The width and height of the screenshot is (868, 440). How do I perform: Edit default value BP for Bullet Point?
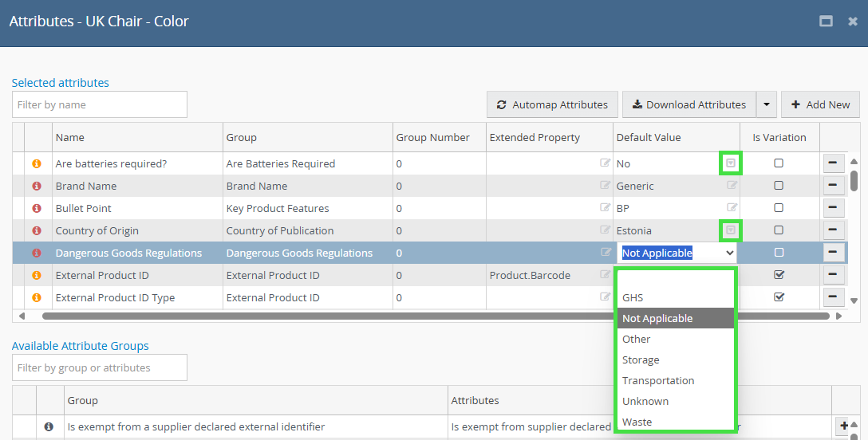tap(732, 207)
